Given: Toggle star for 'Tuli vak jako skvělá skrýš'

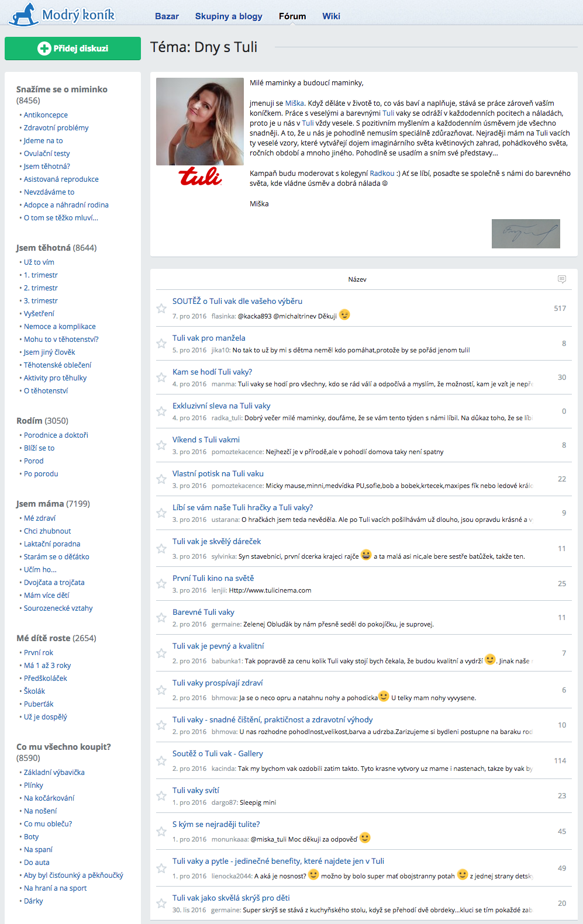Looking at the screenshot, I should [161, 903].
